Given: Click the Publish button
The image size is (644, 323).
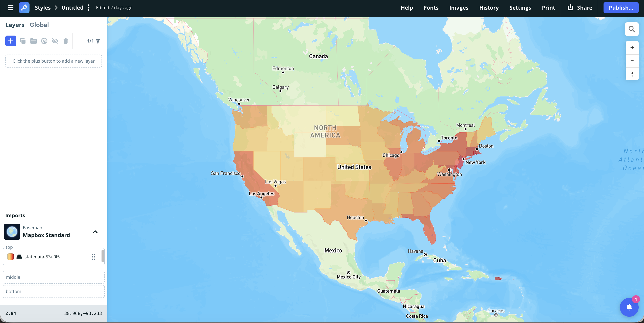Looking at the screenshot, I should point(621,8).
